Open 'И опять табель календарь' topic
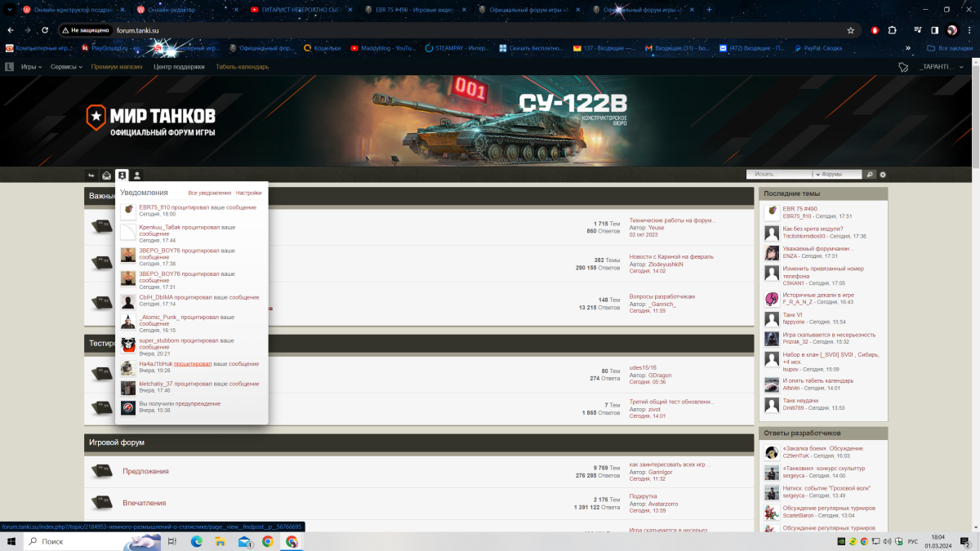 point(817,381)
